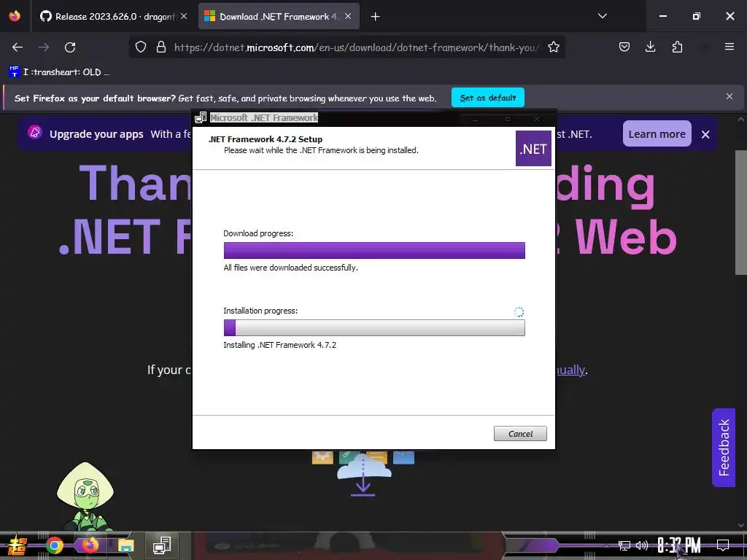This screenshot has height=560, width=747.
Task: Reload the current page
Action: click(x=70, y=47)
